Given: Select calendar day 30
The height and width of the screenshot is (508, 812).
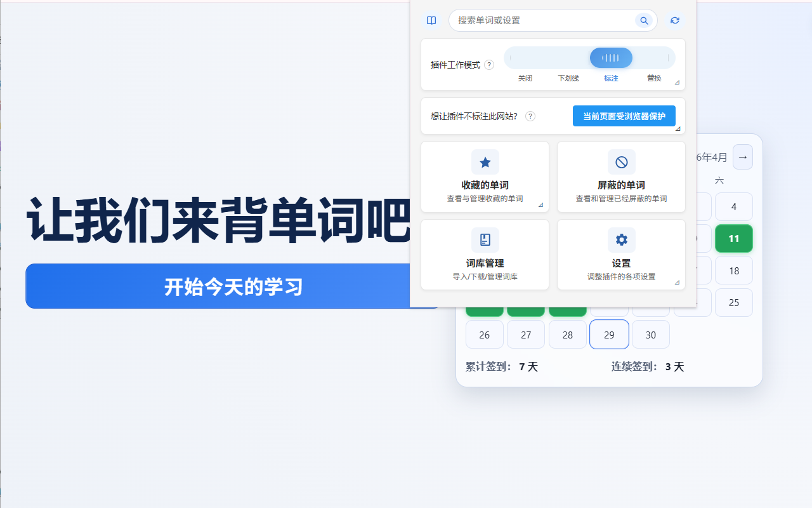Looking at the screenshot, I should 651,335.
